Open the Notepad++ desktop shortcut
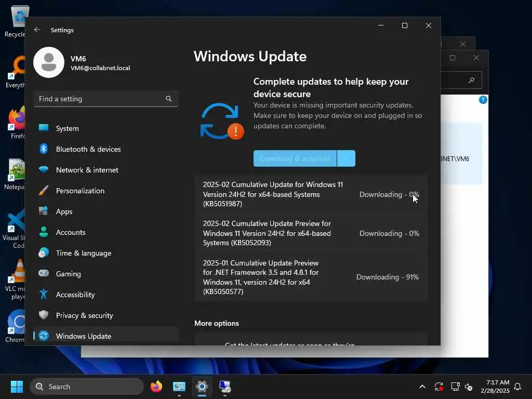Image resolution: width=532 pixels, height=399 pixels. (15, 174)
